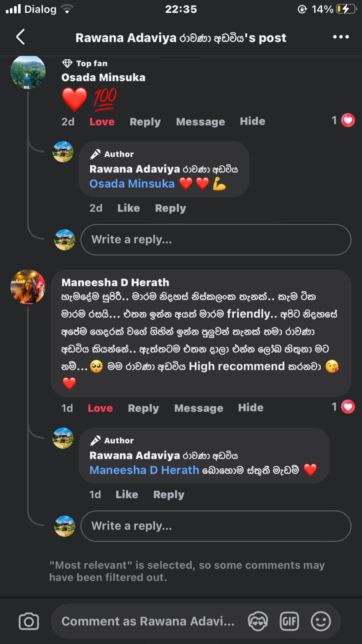Open the GIF picker icon

pyautogui.click(x=289, y=621)
